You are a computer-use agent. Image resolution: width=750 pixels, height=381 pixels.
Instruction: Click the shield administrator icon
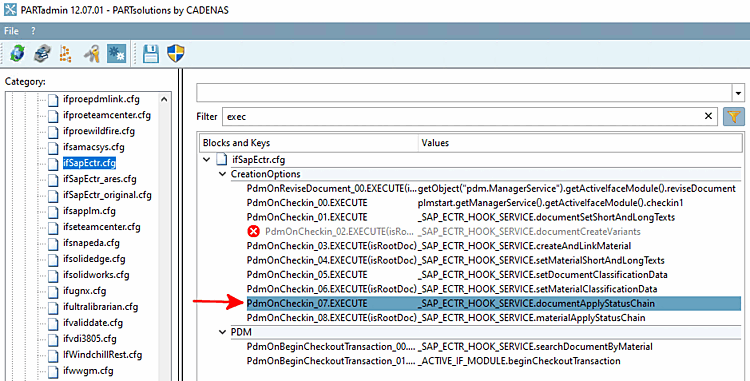click(176, 54)
